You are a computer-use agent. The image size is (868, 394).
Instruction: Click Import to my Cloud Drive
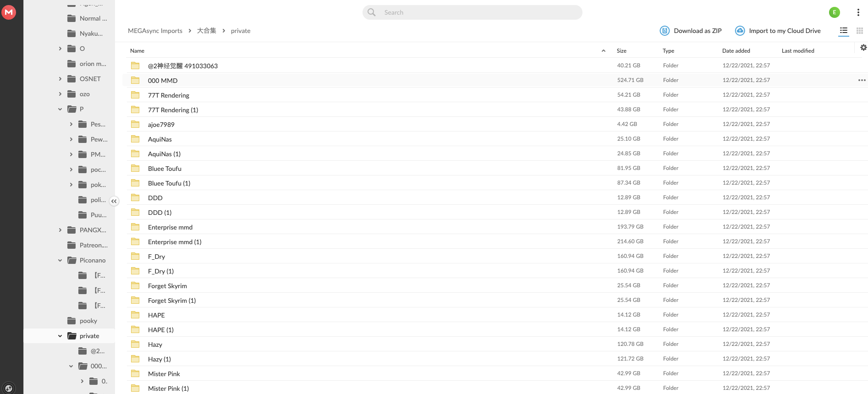(778, 31)
